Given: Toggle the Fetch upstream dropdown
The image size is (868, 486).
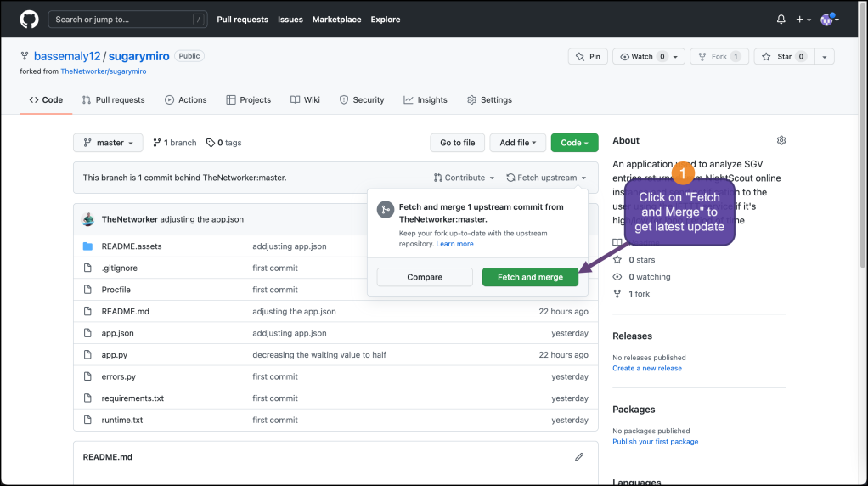Looking at the screenshot, I should tap(546, 178).
